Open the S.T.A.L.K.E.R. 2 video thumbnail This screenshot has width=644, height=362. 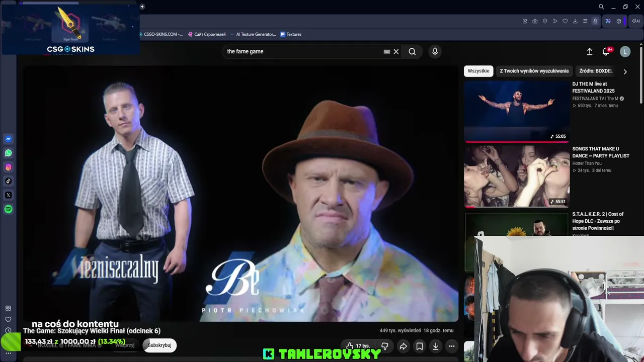click(x=517, y=224)
